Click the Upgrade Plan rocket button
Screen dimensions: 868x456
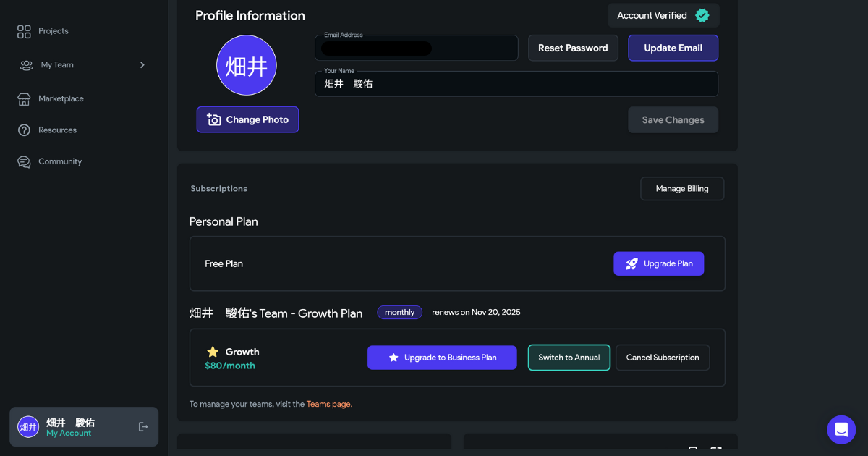coord(658,263)
